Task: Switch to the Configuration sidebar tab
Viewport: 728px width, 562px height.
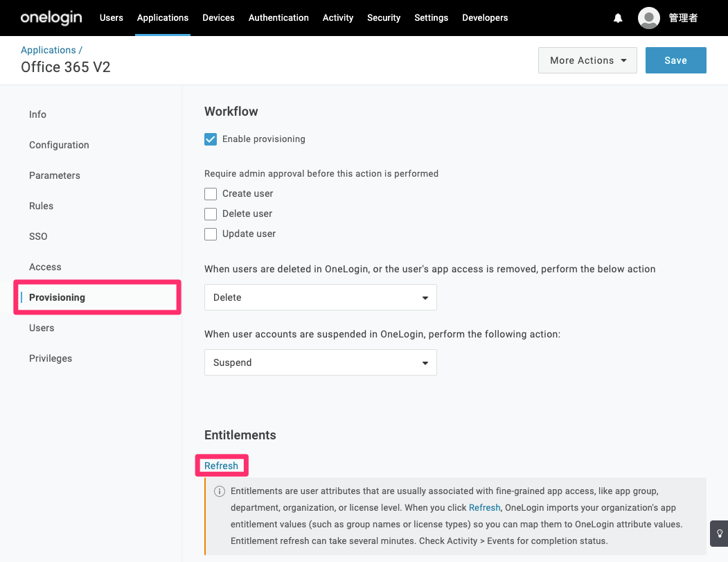Action: point(59,145)
